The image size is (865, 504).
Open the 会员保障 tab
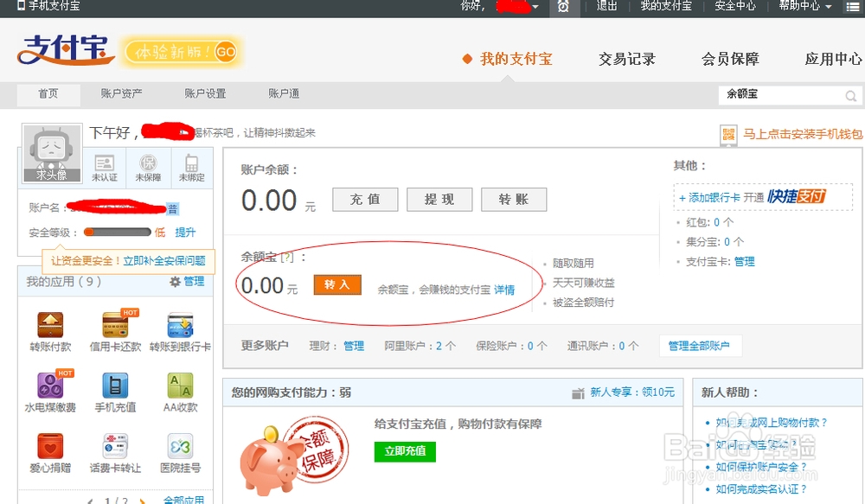pyautogui.click(x=730, y=59)
